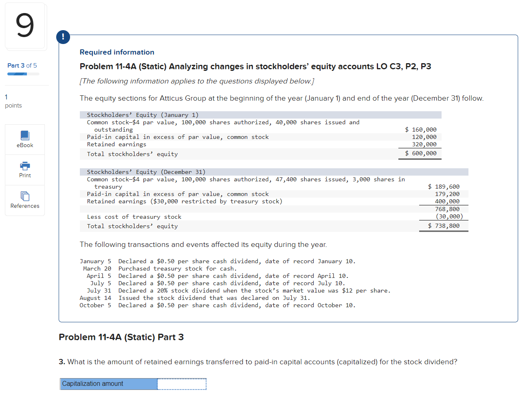Screen dimensions: 532x416
Task: Click the March 20 treasury stock purchase line
Action: pos(160,269)
